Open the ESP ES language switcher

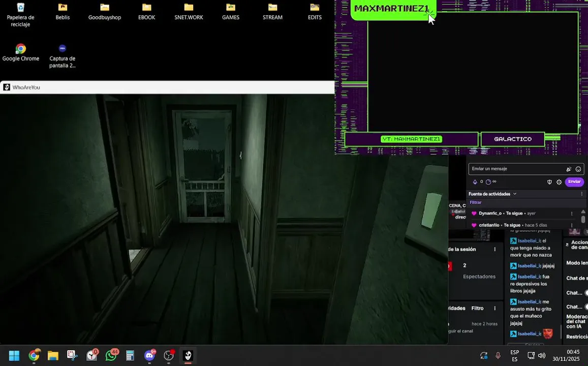[514, 355]
